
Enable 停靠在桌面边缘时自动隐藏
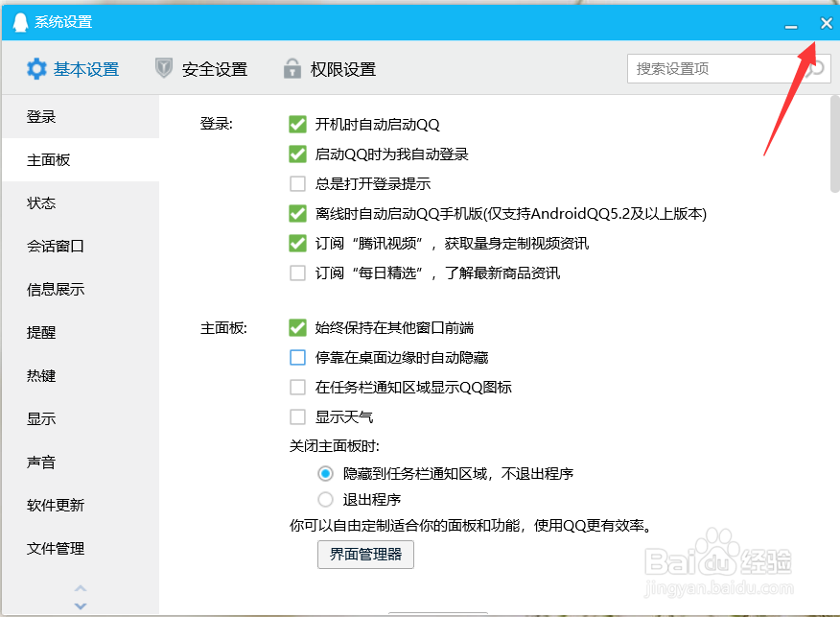tap(297, 358)
